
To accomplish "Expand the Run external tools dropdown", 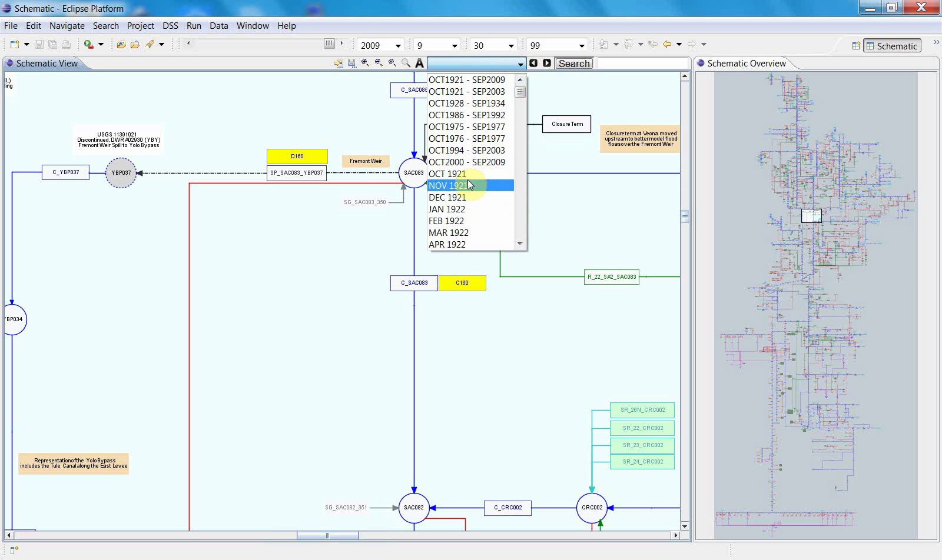I will [x=101, y=45].
